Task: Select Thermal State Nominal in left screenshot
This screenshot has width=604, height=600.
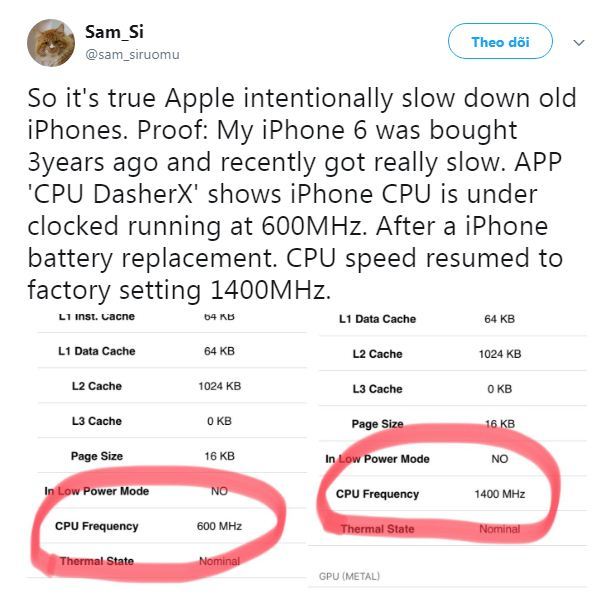Action: click(x=150, y=561)
